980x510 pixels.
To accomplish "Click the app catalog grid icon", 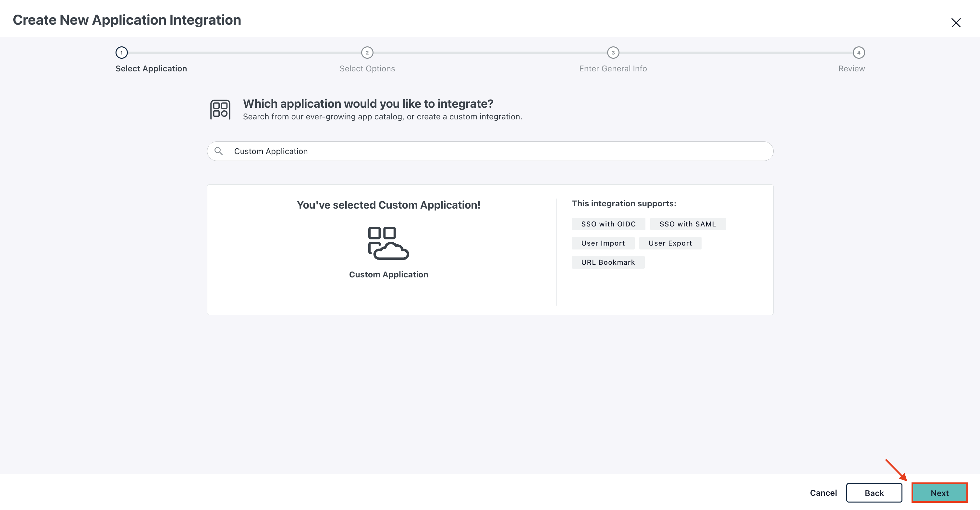I will coord(220,110).
